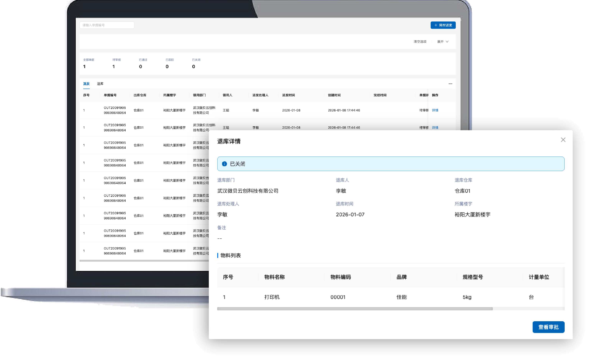The width and height of the screenshot is (594, 364).
Task: Click the 创建时间 column header
Action: pyautogui.click(x=334, y=95)
